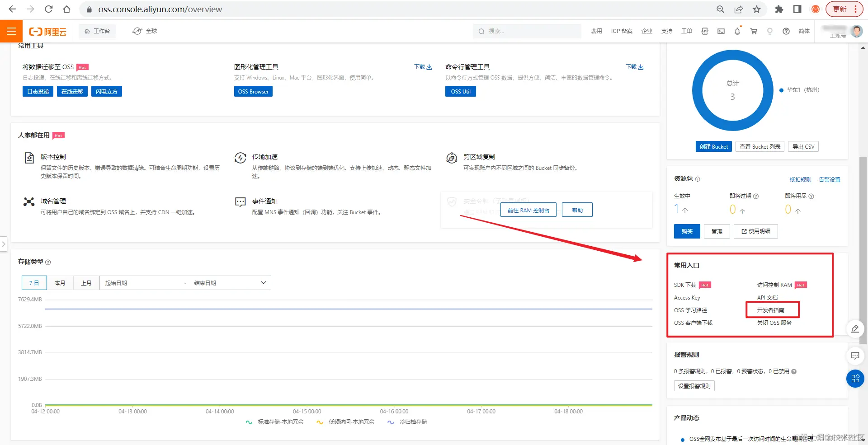Viewport: 868px width, 445px height.
Task: Toggle 低频访问-本地冗余 legend series
Action: [x=345, y=422]
